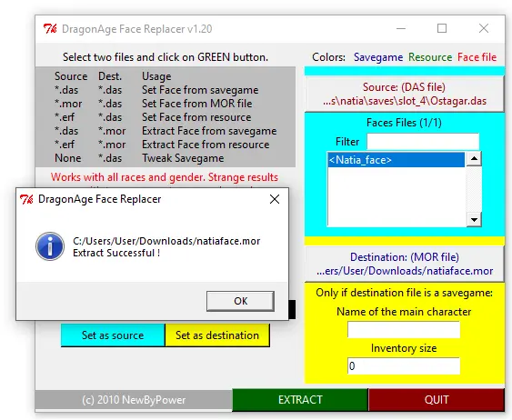
Task: Click the faces list scroll down arrow
Action: [474, 219]
